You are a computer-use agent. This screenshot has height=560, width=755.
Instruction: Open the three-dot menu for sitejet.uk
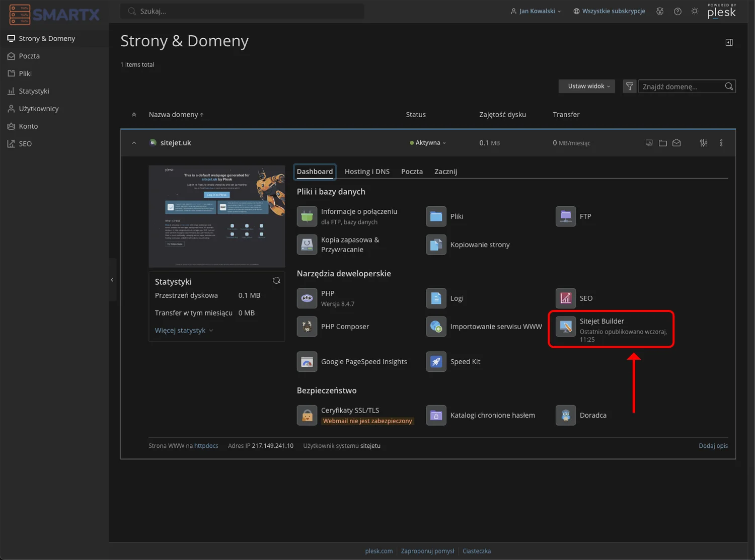point(721,142)
